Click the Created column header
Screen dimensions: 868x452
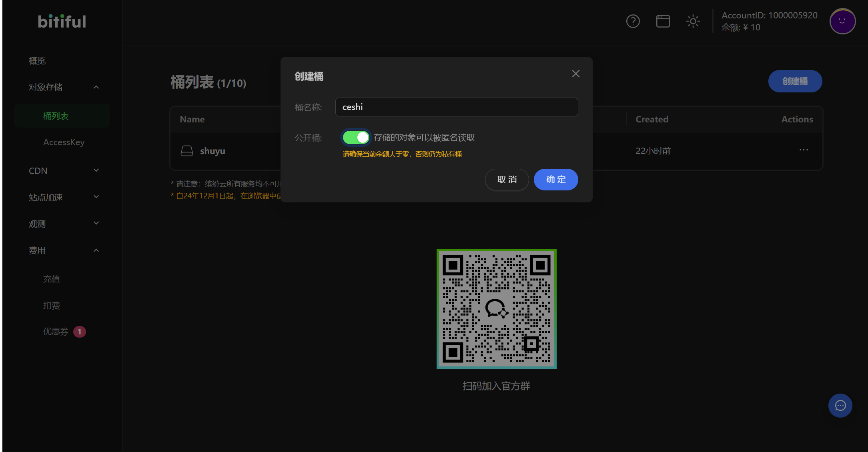[x=652, y=119]
